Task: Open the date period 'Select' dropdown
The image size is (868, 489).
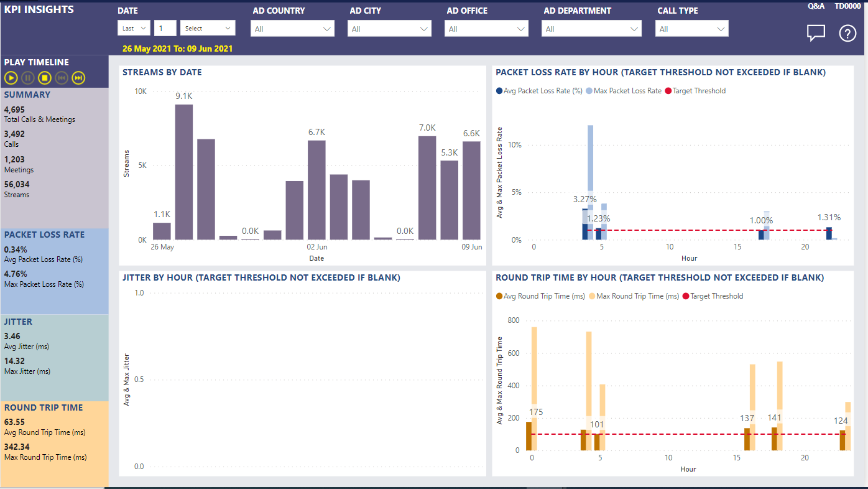Action: click(x=208, y=28)
